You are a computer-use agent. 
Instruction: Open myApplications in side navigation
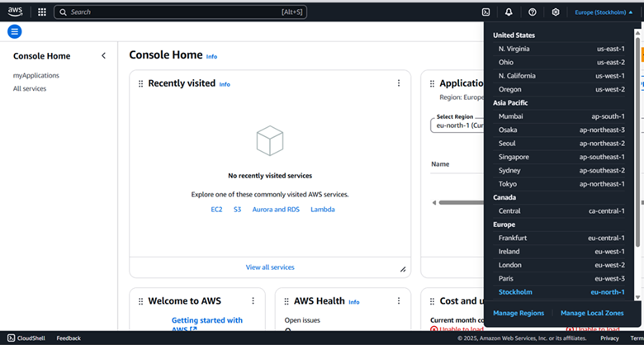pyautogui.click(x=36, y=76)
